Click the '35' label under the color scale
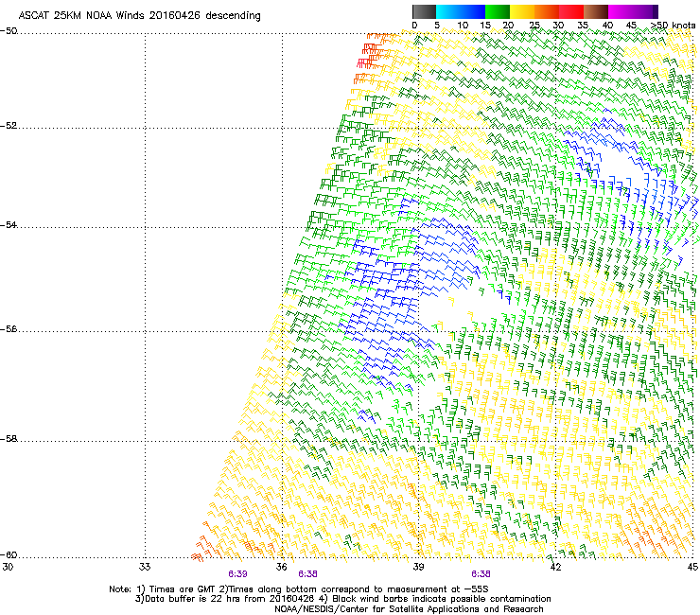This screenshot has height=615, width=700. tap(583, 26)
